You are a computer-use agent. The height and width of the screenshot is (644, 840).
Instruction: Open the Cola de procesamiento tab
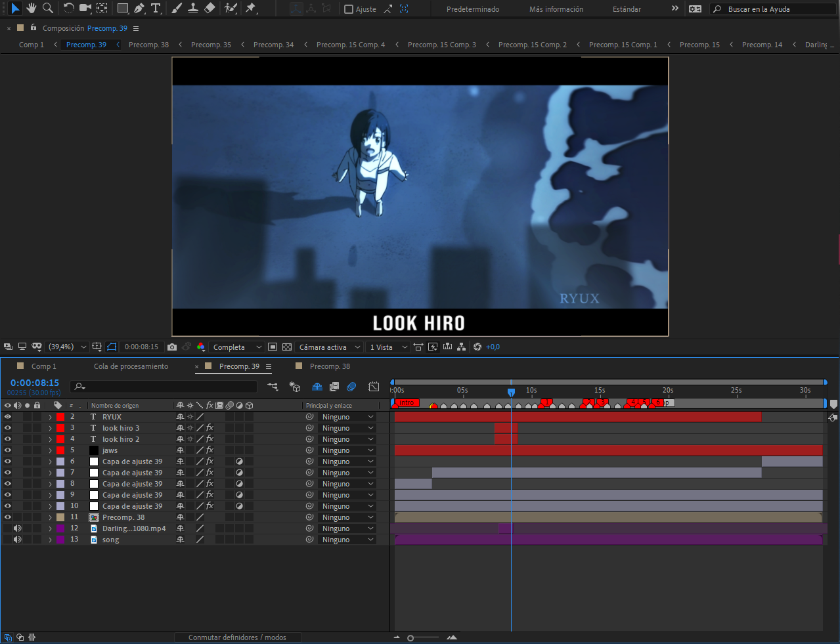tap(131, 366)
